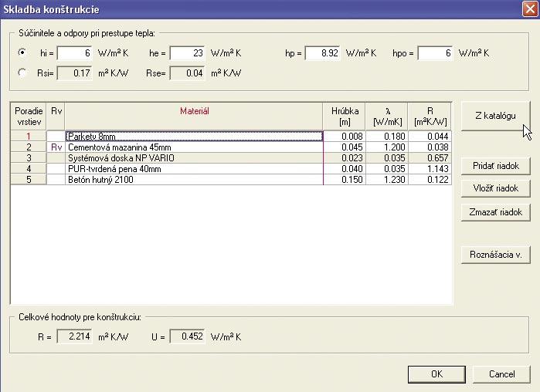The image size is (540, 392).
Task: Close the Skladba konštrukcie dialog
Action: coord(530,9)
